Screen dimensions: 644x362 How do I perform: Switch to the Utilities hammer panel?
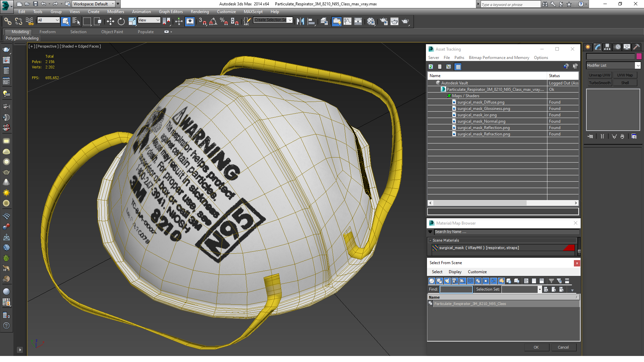point(637,47)
